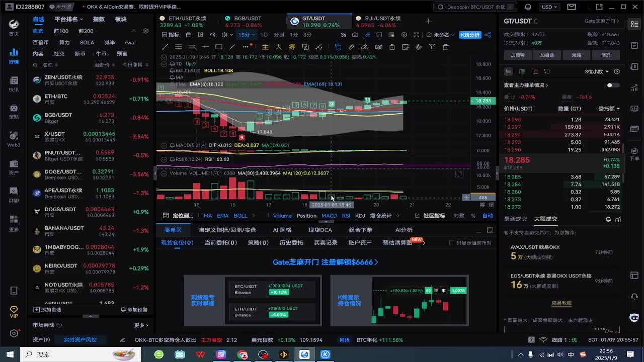The width and height of the screenshot is (644, 362).
Task: Select the DOGE/USDT row in watchlist
Action: (91, 174)
